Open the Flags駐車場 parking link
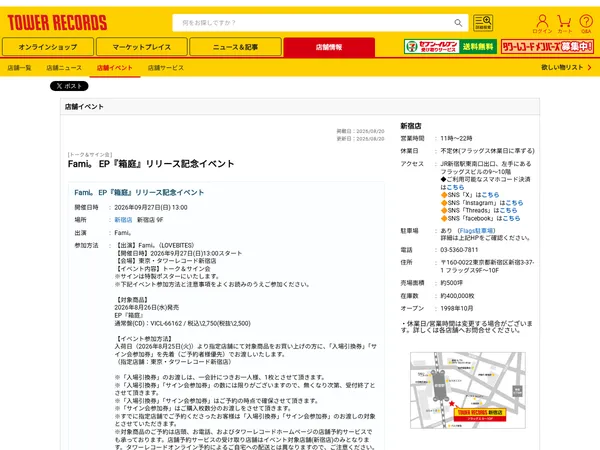The height and width of the screenshot is (450, 600). (x=476, y=231)
